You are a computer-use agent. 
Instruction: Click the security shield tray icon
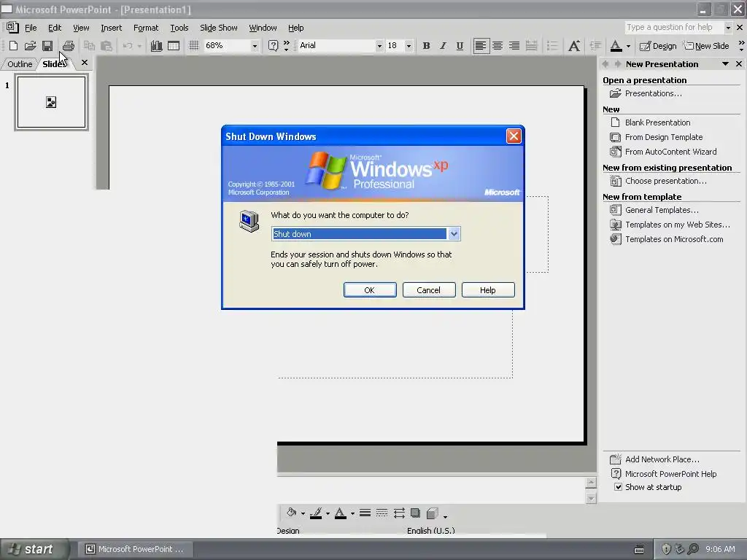(666, 549)
